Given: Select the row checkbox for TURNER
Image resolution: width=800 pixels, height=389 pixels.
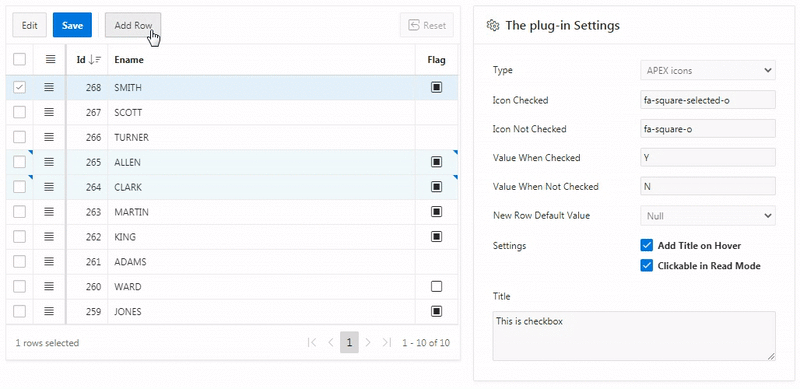Looking at the screenshot, I should (x=19, y=137).
